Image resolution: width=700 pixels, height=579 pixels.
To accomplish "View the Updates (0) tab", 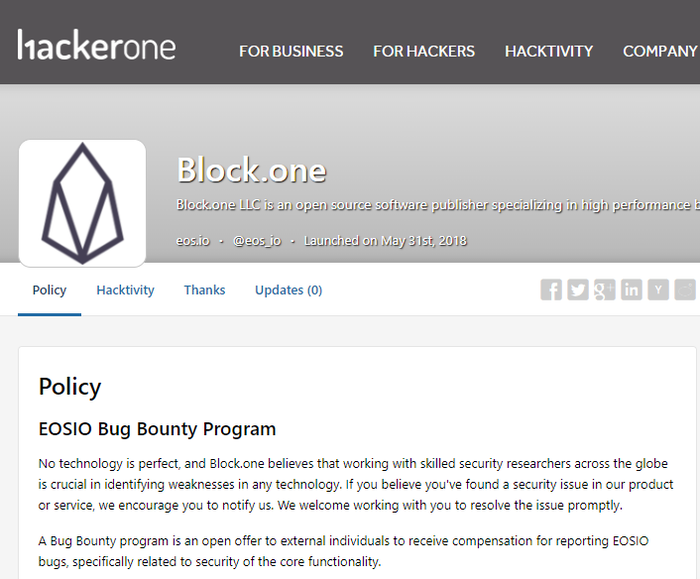I will tap(288, 290).
